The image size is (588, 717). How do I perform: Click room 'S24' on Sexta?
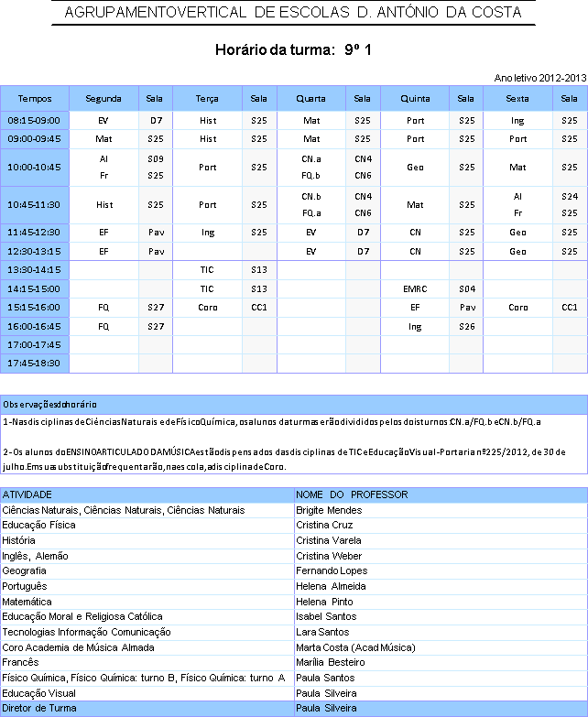tap(570, 197)
